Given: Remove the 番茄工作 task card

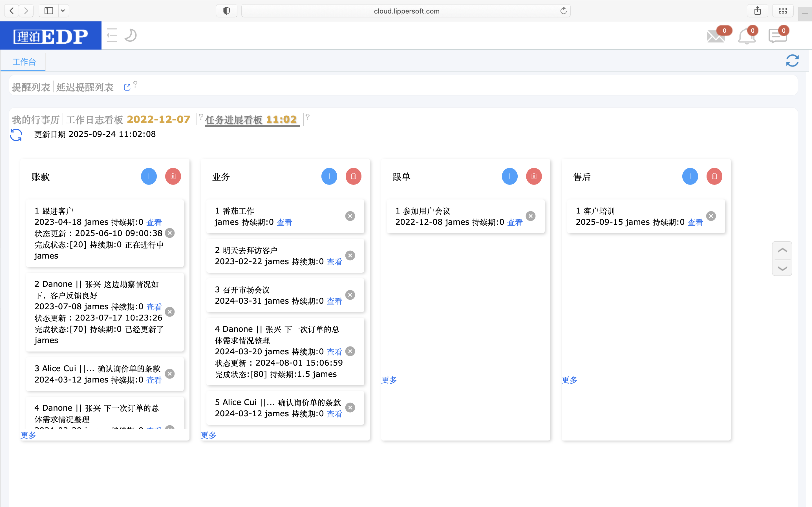Looking at the screenshot, I should pos(350,216).
